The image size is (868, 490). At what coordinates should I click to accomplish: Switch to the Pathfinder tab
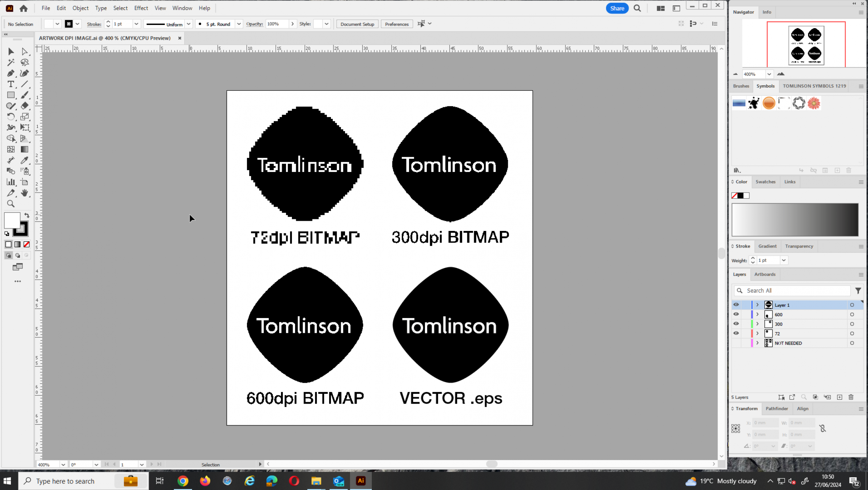(x=776, y=409)
